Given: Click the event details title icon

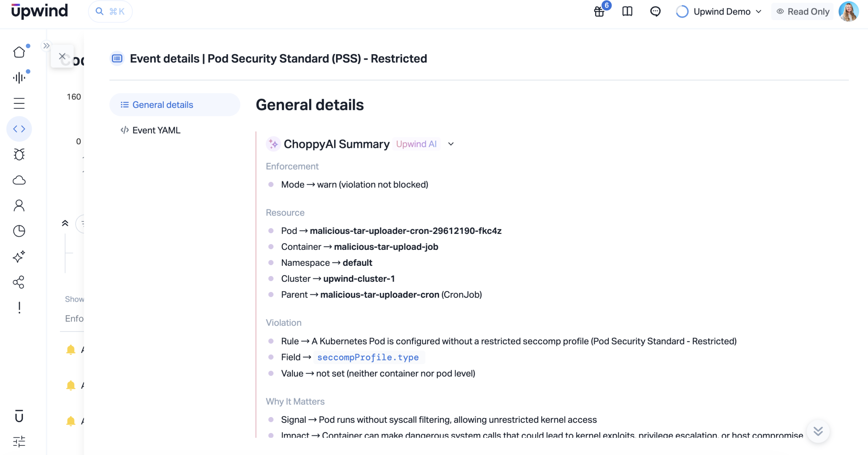Looking at the screenshot, I should [x=117, y=59].
